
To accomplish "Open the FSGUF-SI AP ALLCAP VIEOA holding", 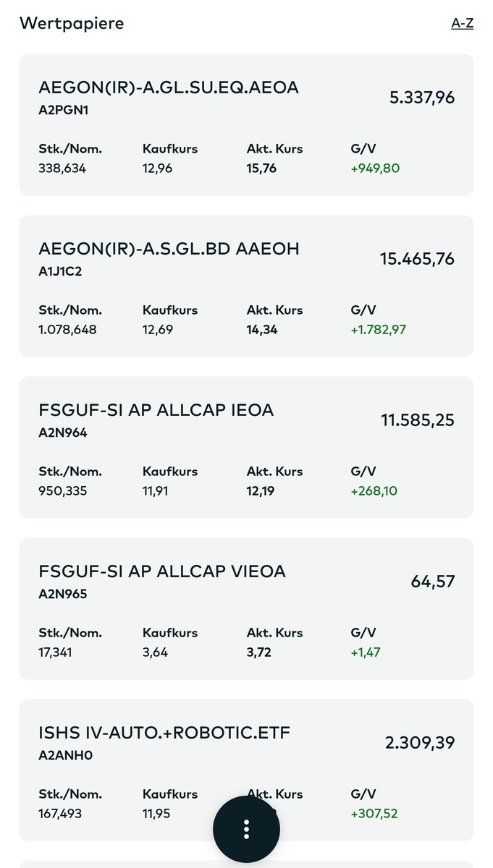I will (161, 571).
